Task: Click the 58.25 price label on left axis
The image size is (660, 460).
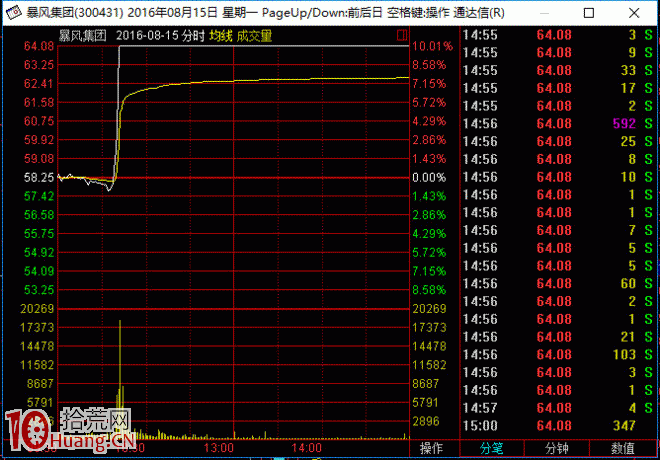Action: [39, 178]
